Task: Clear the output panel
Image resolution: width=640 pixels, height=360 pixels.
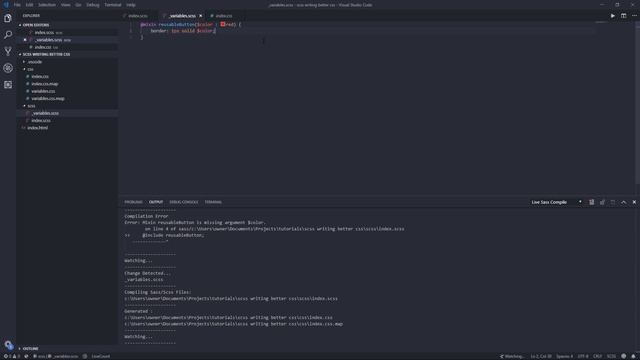Action: (591, 202)
